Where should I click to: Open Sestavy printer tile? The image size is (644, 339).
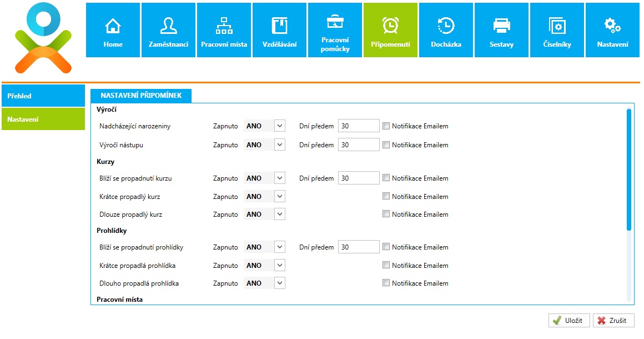coord(501,30)
